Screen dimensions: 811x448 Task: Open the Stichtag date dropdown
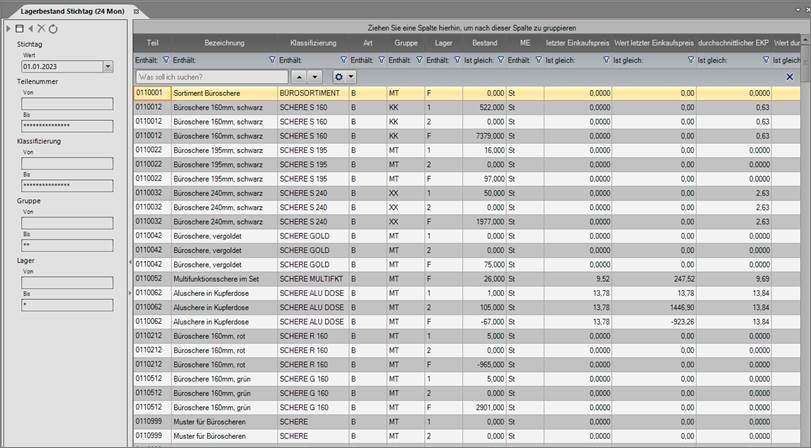[x=107, y=66]
